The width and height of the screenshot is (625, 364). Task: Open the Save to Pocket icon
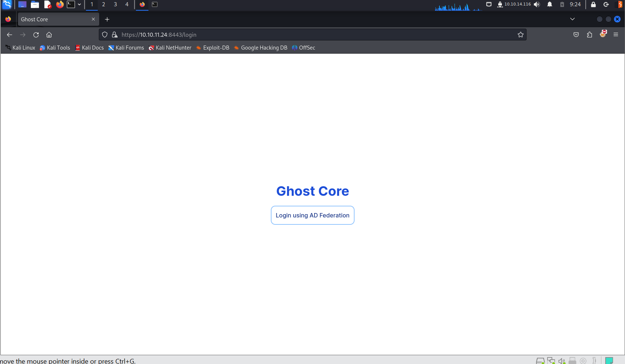tap(576, 35)
